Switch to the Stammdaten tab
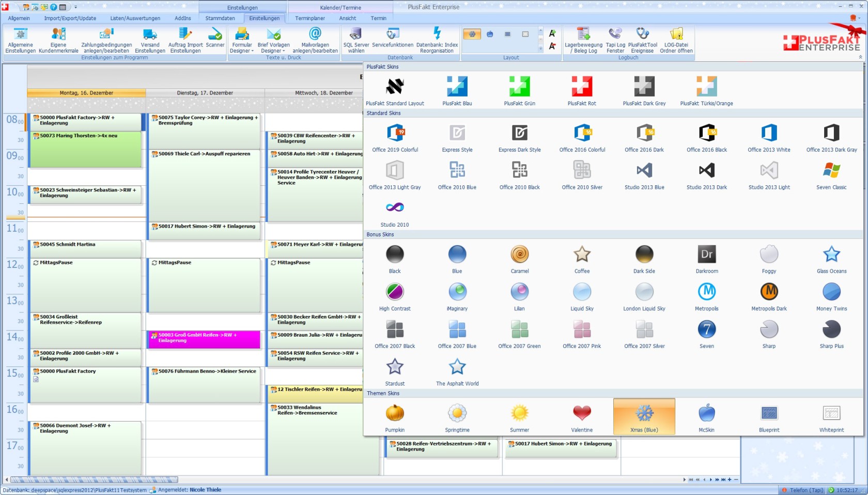The image size is (868, 495). (220, 18)
